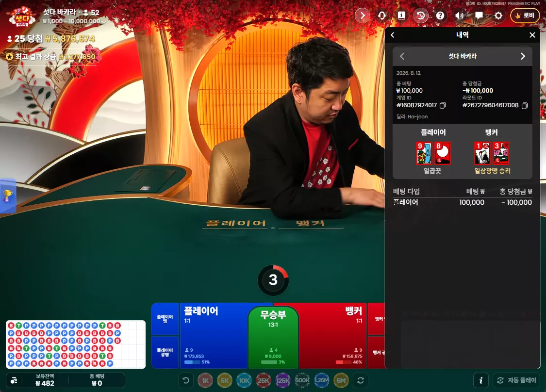Close the 내역 history panel

532,35
